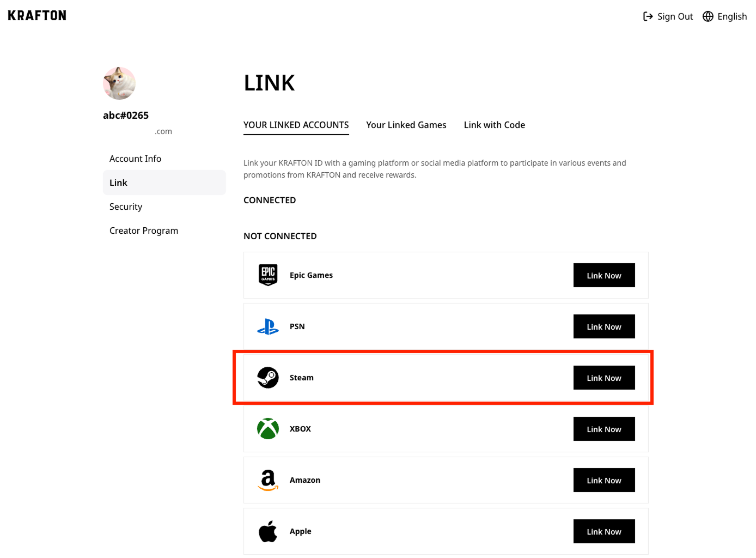Click the PSN PlayStation logo
Viewport: 756px width, 558px height.
click(267, 326)
